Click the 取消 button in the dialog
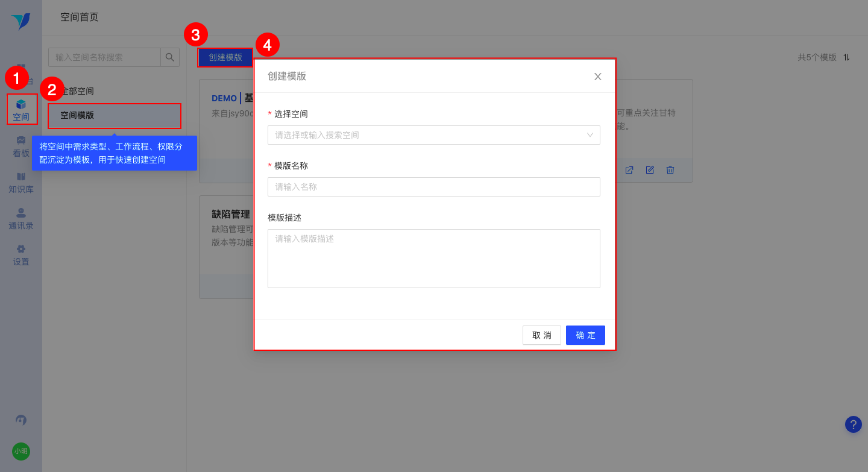The height and width of the screenshot is (472, 868). 542,335
